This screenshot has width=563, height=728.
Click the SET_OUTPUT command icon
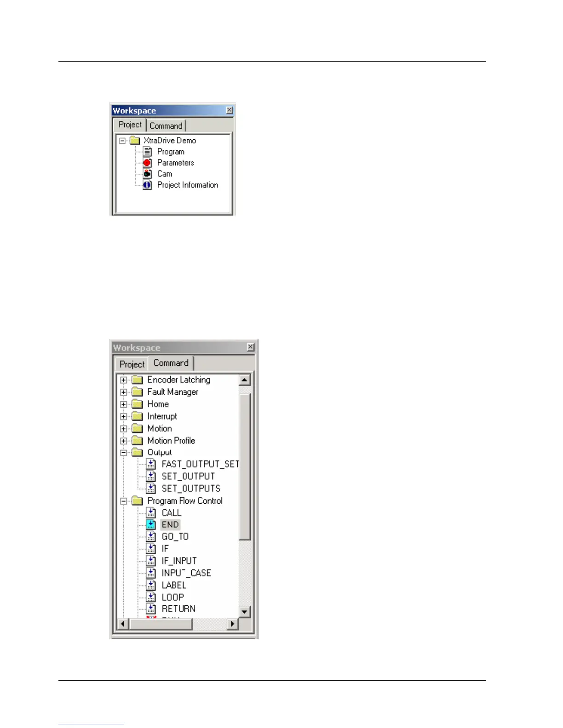tap(151, 476)
